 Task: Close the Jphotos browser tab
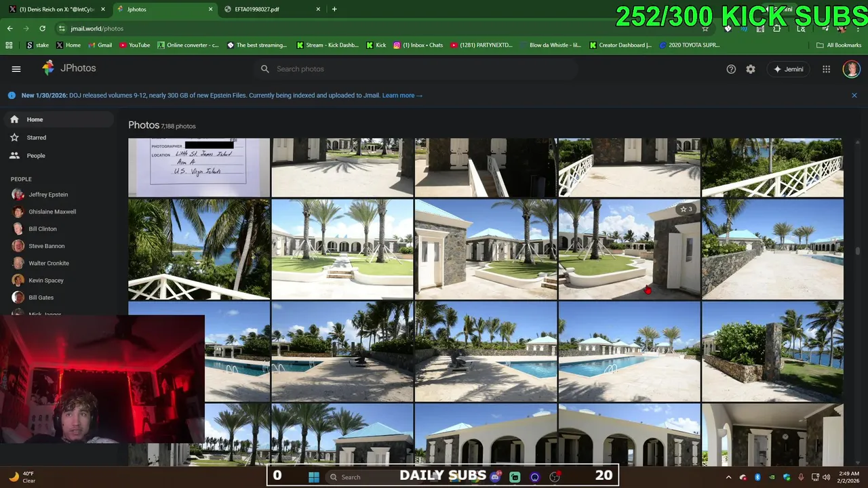pyautogui.click(x=210, y=9)
